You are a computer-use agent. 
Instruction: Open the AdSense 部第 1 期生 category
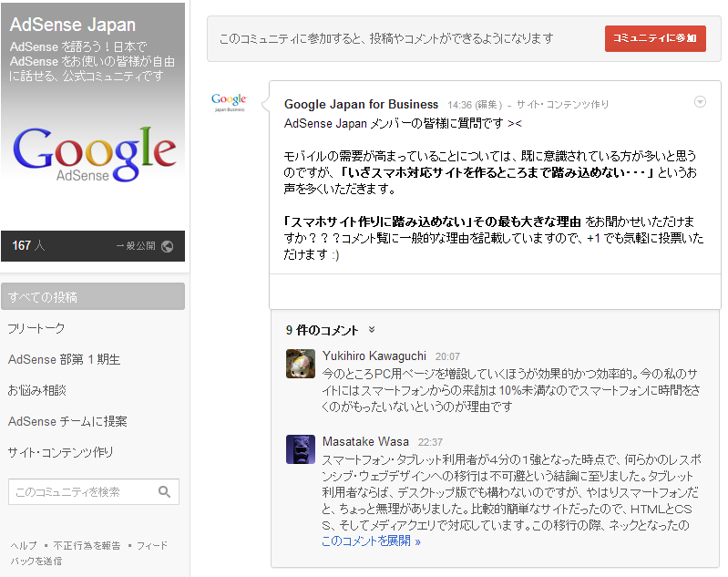[64, 359]
